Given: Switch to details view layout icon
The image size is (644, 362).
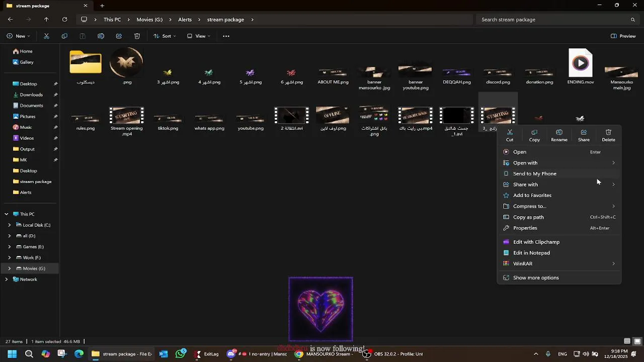Looking at the screenshot, I should pyautogui.click(x=627, y=341).
